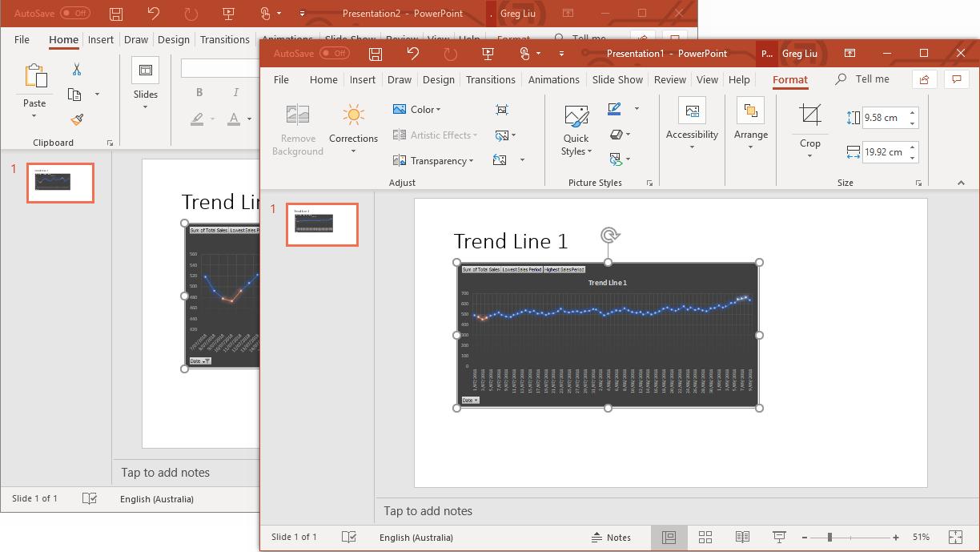The image size is (980, 552).
Task: Fit slide to current window
Action: (955, 537)
